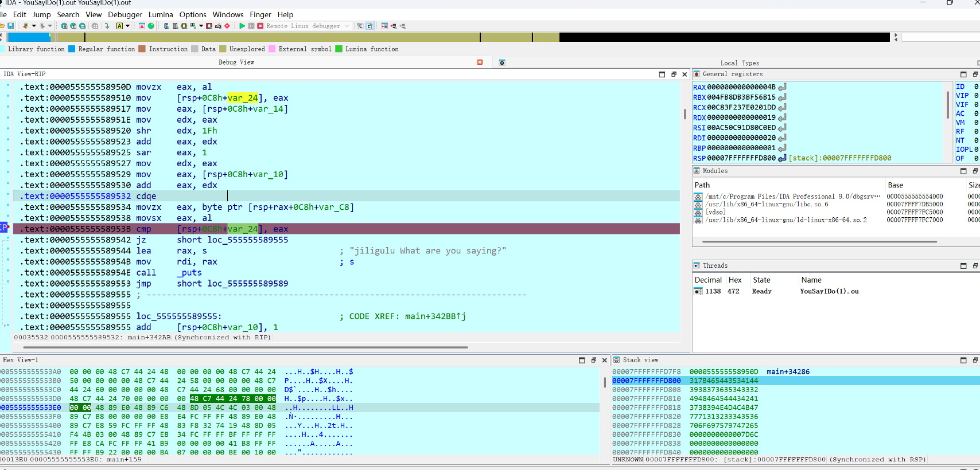Click the Pause process toolbar button

(x=251, y=26)
